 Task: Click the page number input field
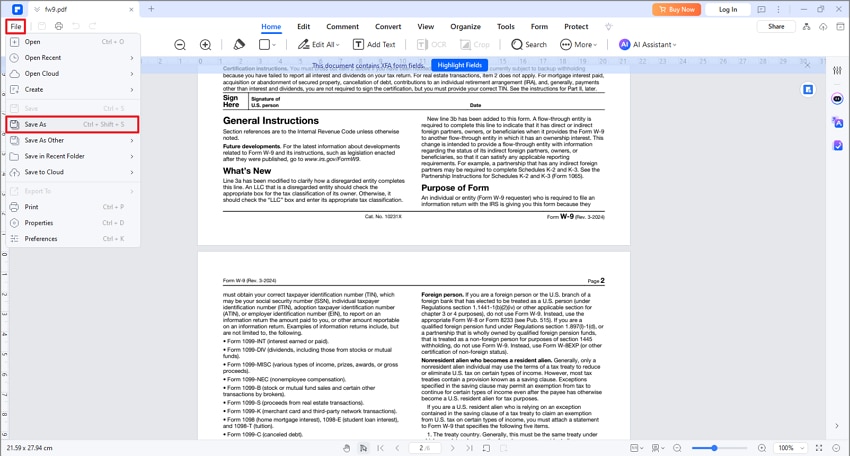(424, 448)
